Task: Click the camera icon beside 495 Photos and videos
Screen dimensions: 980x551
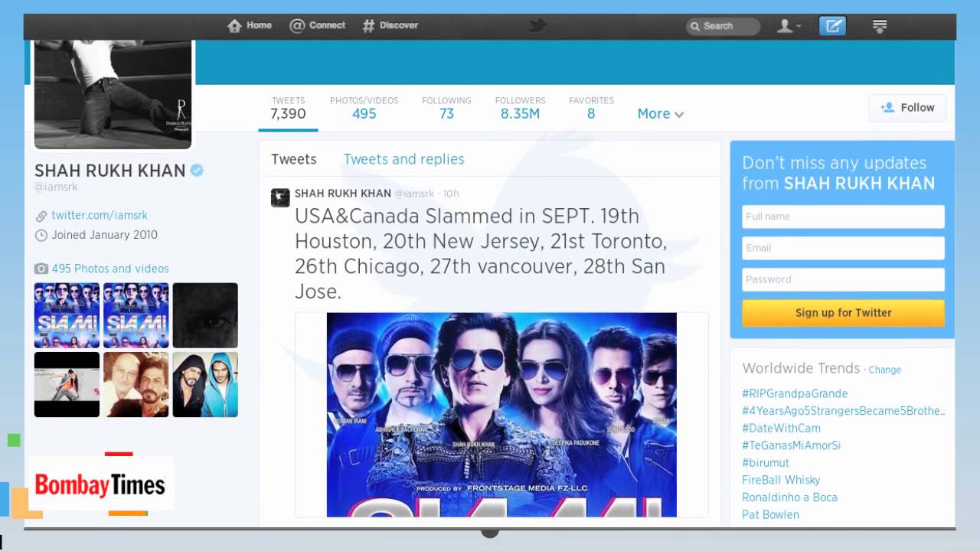Action: (41, 269)
